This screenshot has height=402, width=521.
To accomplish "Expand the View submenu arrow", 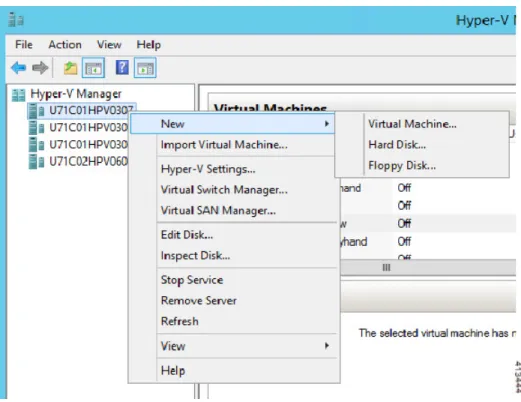I will point(327,346).
